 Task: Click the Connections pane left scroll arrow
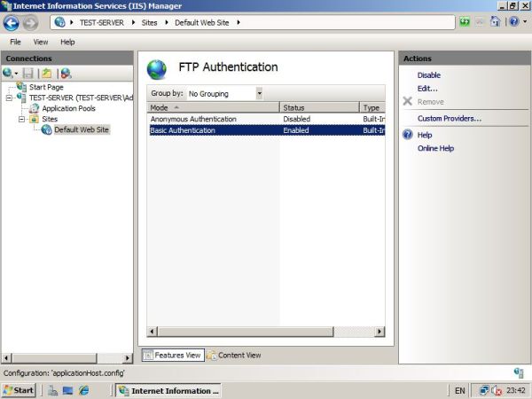click(x=6, y=358)
